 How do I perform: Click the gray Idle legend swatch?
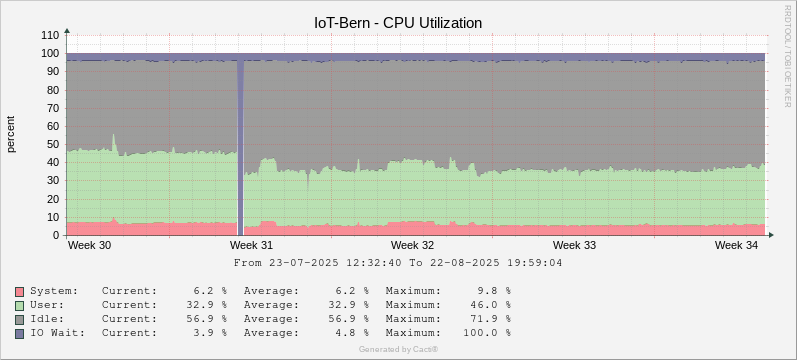tap(20, 319)
